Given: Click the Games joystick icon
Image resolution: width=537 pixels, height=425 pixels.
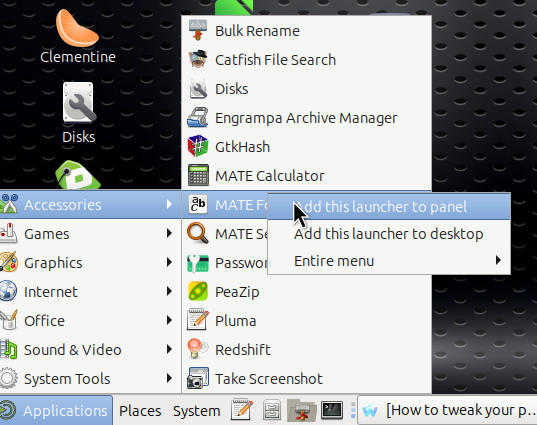Looking at the screenshot, I should click(9, 234).
